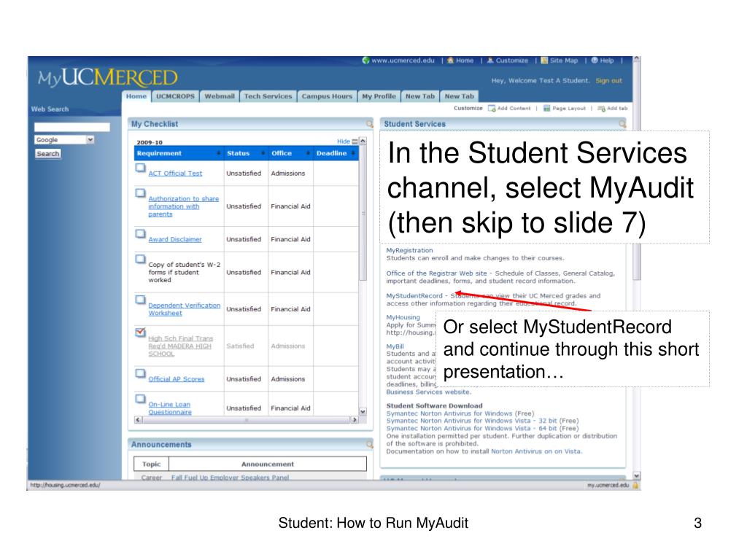
Task: Click the lock icon in status bar
Action: (635, 485)
